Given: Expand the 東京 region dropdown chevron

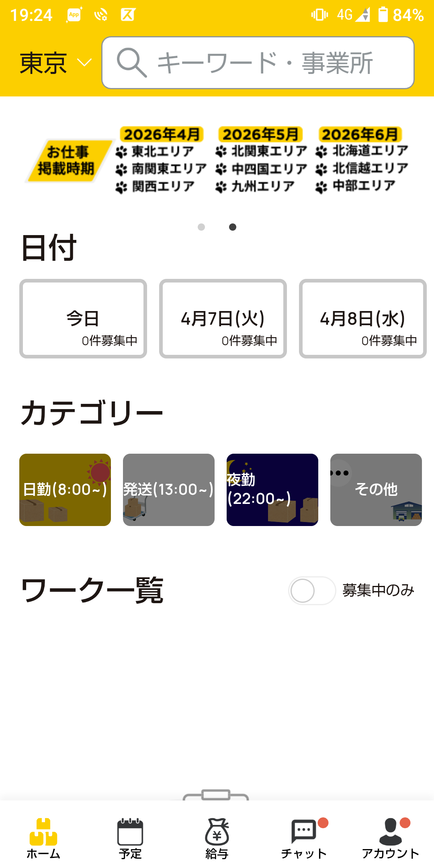Looking at the screenshot, I should click(84, 63).
